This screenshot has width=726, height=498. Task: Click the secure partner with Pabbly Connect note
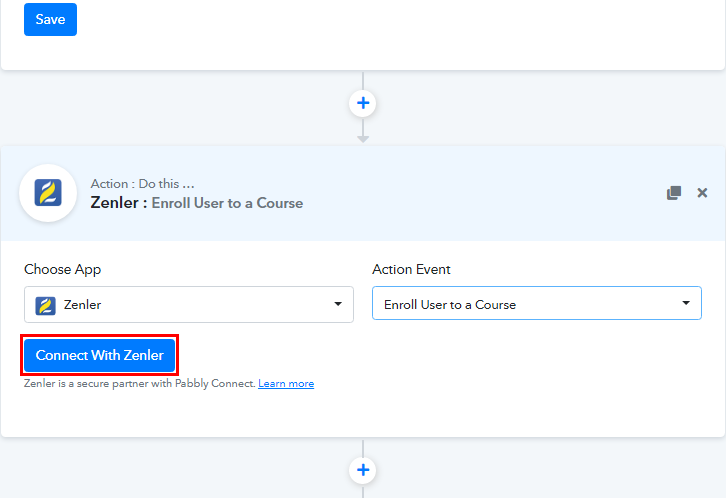139,384
